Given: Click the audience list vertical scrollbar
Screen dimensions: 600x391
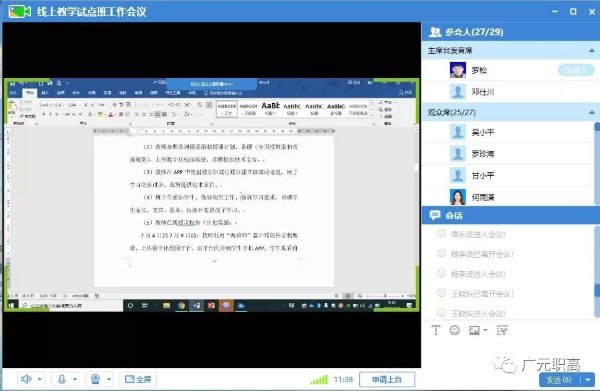Looking at the screenshot, I should tap(597, 163).
